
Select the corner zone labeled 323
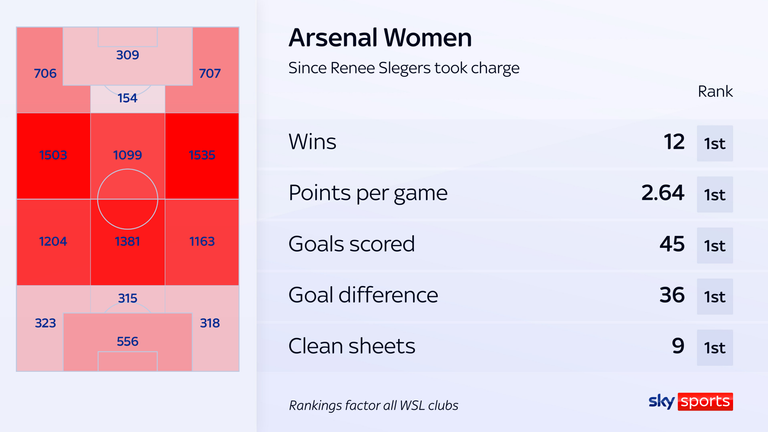pos(40,328)
